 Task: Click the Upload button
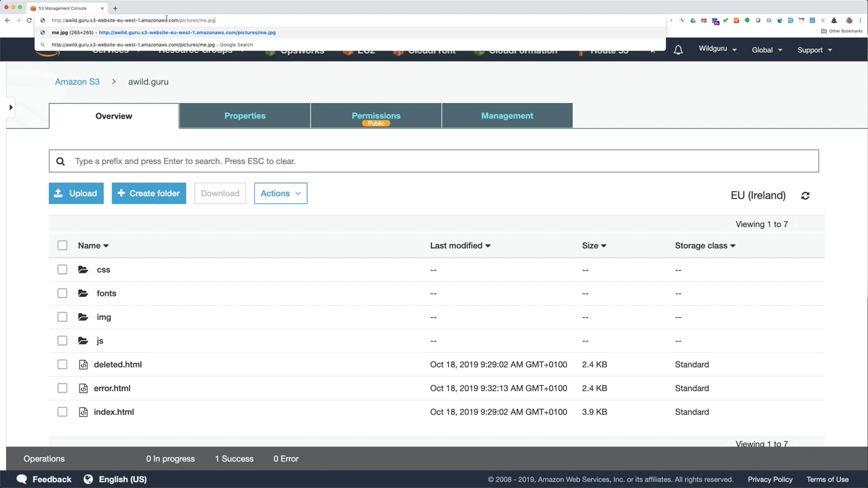pyautogui.click(x=76, y=193)
